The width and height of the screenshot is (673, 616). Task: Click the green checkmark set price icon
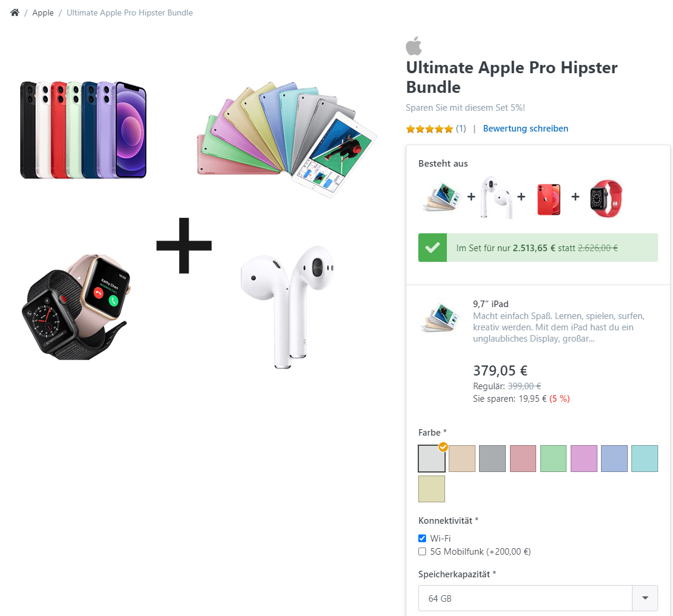pos(433,248)
